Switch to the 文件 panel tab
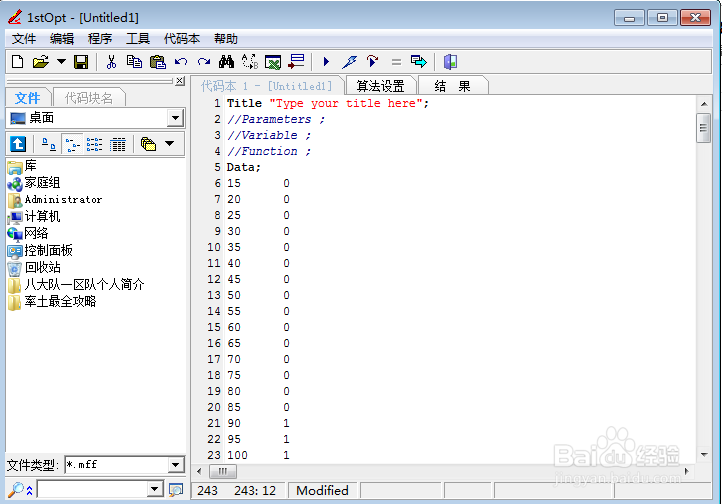This screenshot has height=504, width=722. [x=28, y=98]
